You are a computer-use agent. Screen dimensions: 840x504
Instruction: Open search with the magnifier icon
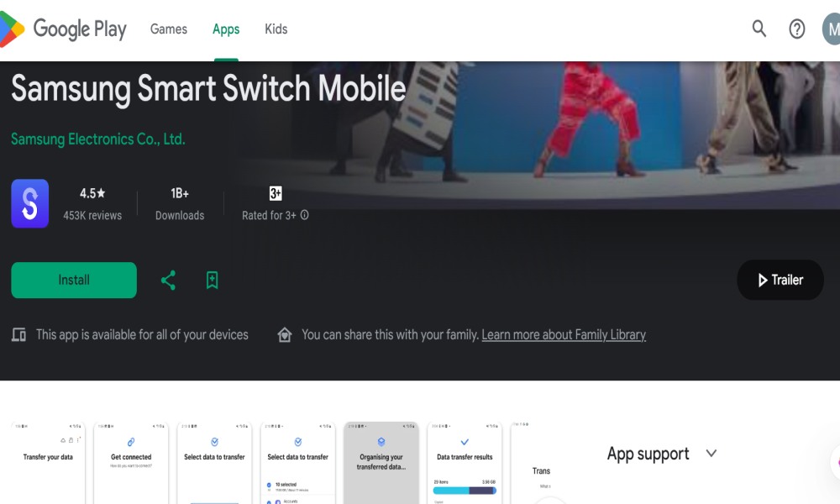click(759, 29)
